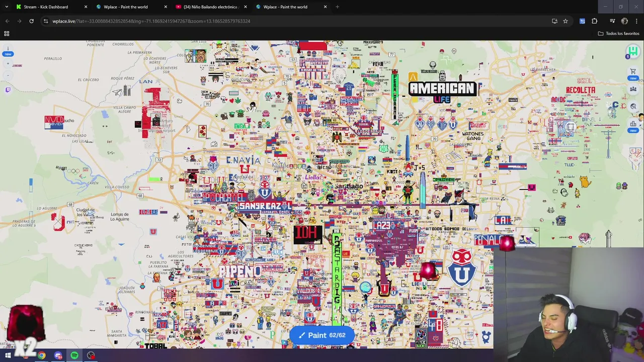Click install app icon in address bar
The width and height of the screenshot is (644, 362).
[x=554, y=21]
